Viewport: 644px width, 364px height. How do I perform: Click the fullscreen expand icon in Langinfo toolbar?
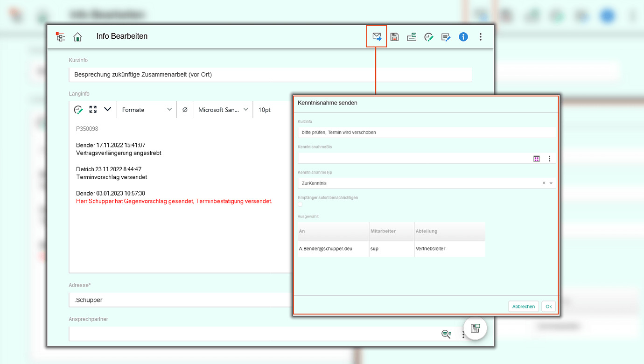coord(93,109)
